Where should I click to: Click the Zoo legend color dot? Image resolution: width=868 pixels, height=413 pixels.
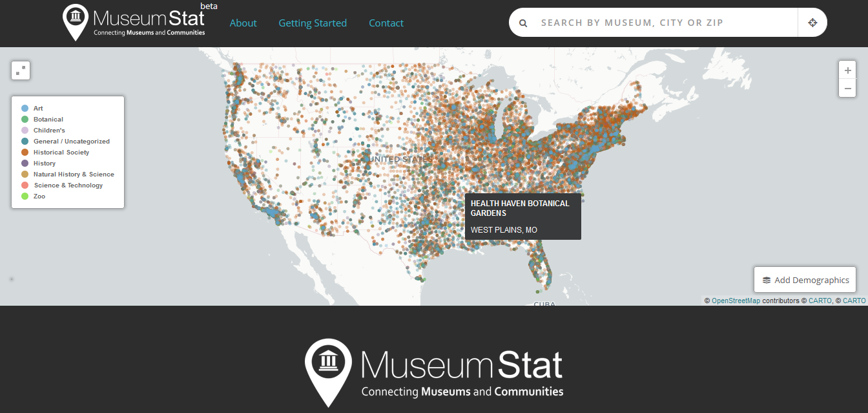coord(25,196)
